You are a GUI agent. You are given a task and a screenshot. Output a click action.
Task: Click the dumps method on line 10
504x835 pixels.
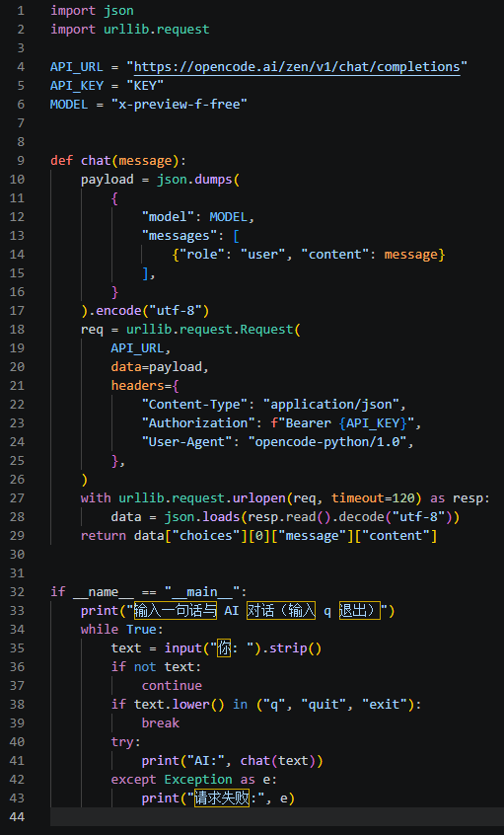213,180
